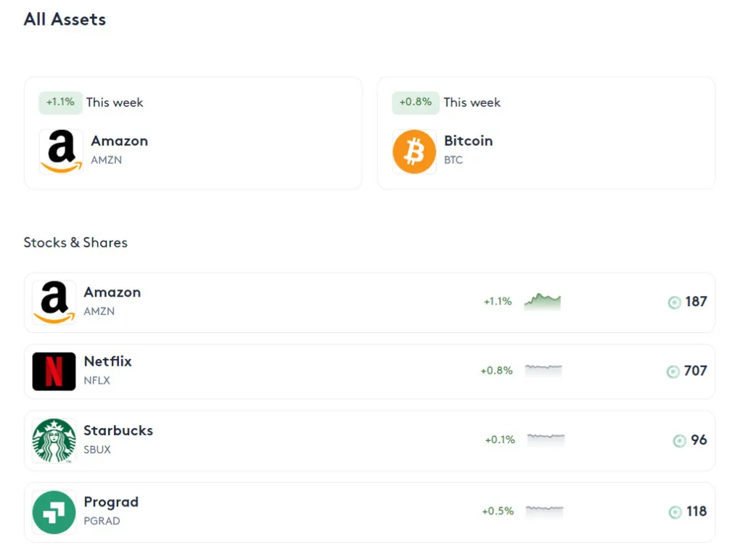Open the Prograd PGRAD stock name
The width and height of the screenshot is (743, 560).
pos(111,503)
